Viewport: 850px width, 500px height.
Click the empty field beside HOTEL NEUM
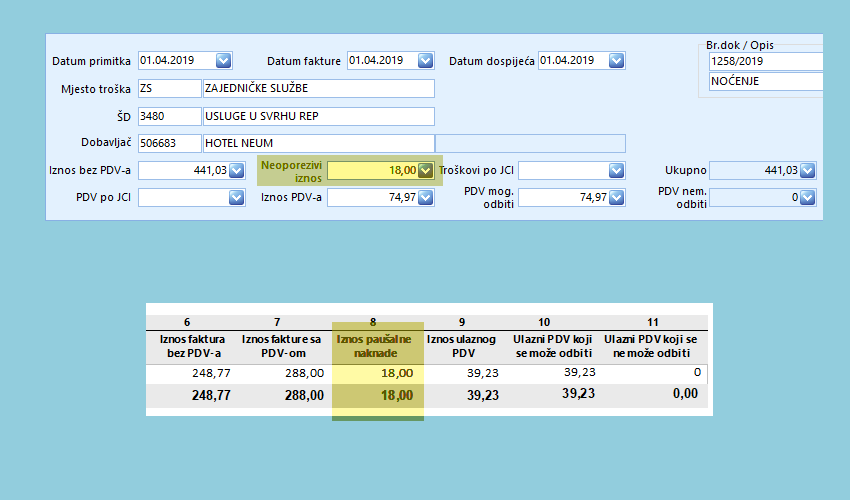530,143
